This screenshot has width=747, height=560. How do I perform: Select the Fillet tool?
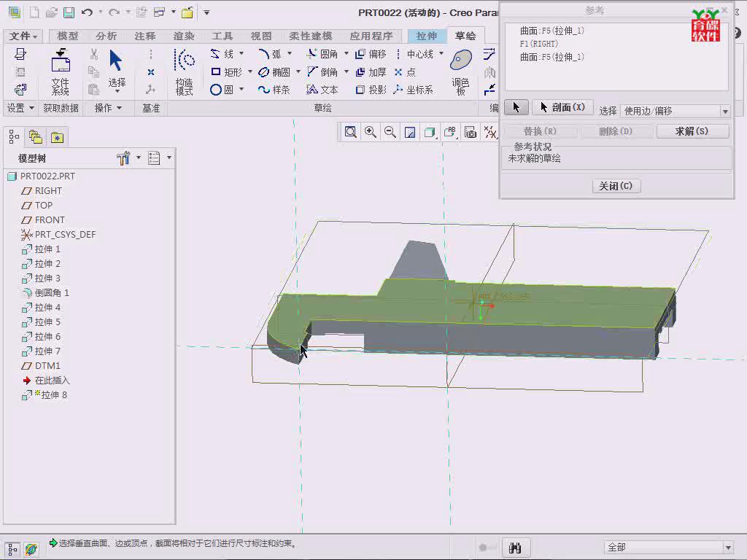click(x=322, y=54)
